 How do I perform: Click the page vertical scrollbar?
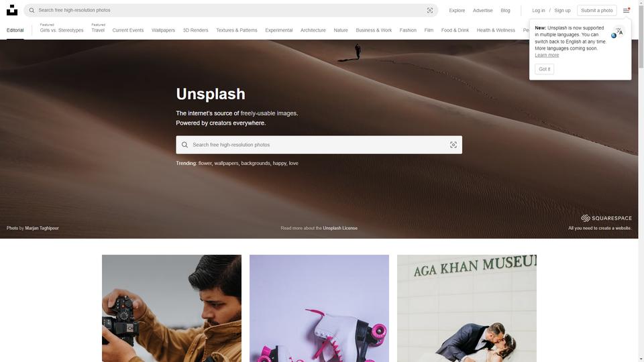(x=641, y=181)
